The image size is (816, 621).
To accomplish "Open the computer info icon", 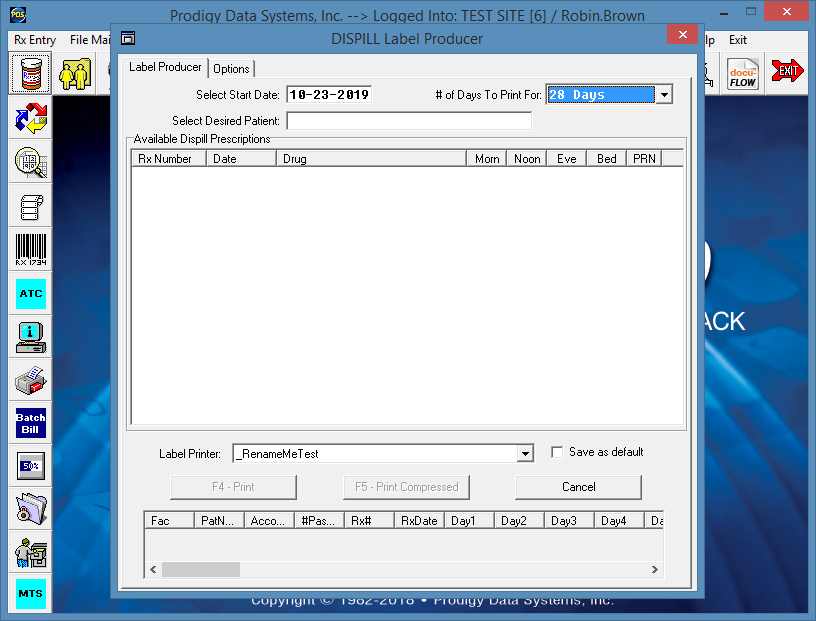I will (x=31, y=337).
